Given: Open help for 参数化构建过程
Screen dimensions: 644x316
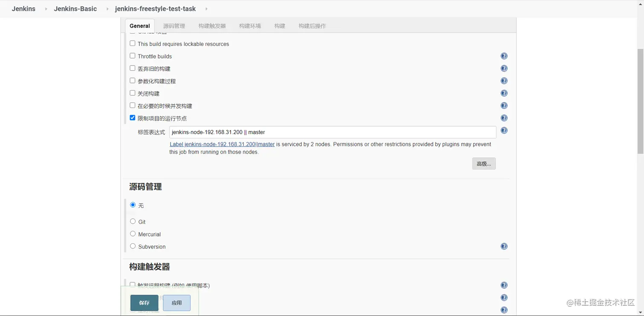Looking at the screenshot, I should (x=504, y=81).
